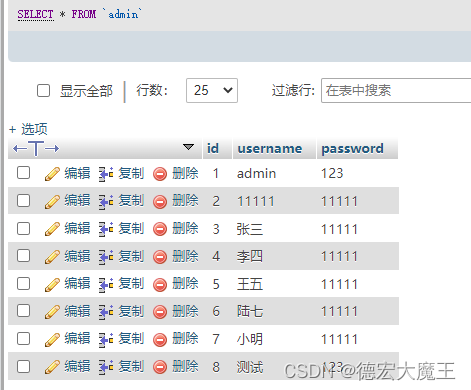
Task: Click the pencil edit icon for 王五 row
Action: click(52, 284)
